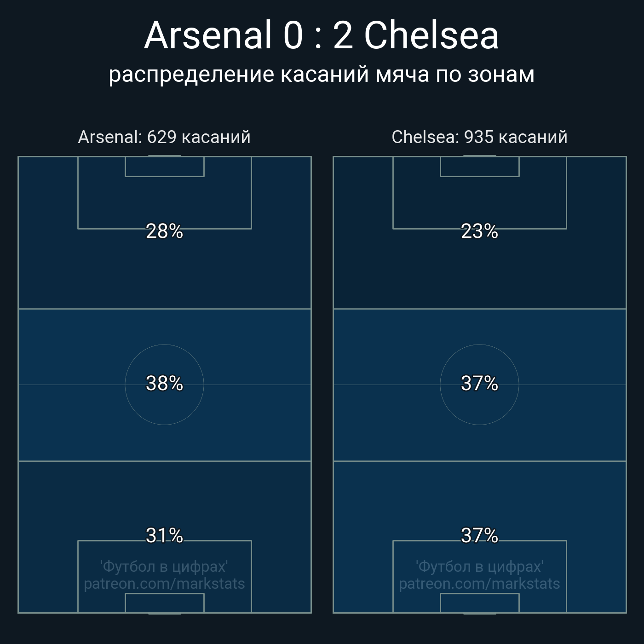Image resolution: width=644 pixels, height=644 pixels.
Task: Click the bottom six-yard box on Chelsea's pitch
Action: [479, 603]
